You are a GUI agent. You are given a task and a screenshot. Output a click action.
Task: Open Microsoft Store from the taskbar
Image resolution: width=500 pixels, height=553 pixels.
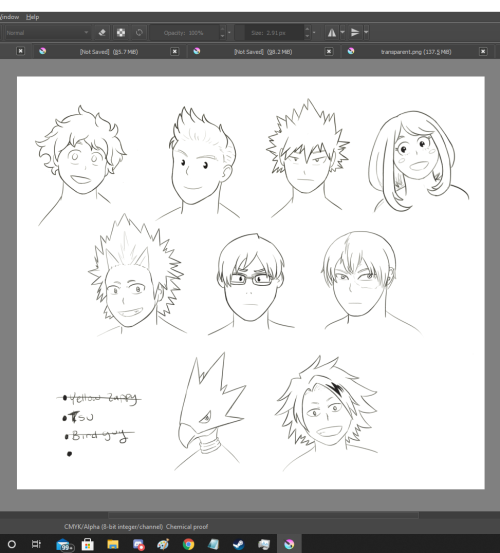point(87,545)
